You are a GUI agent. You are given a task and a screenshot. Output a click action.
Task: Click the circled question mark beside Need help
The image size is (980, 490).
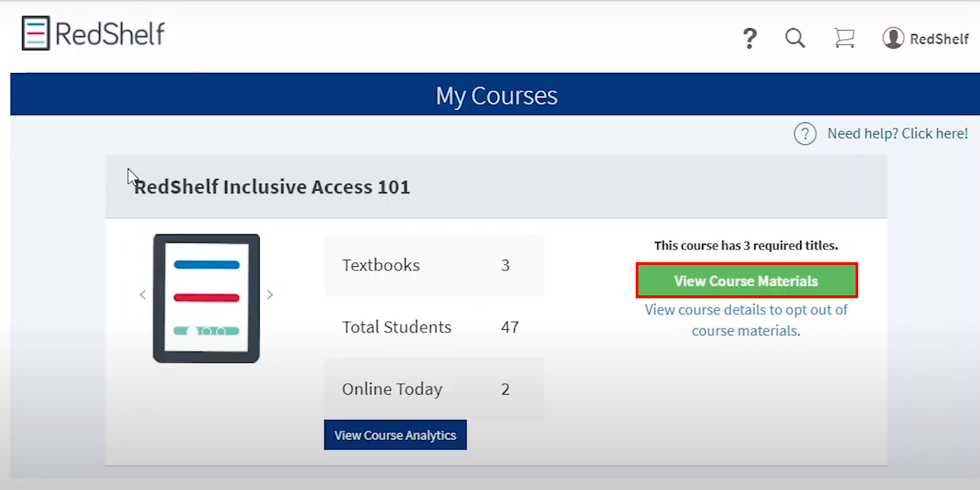click(806, 133)
